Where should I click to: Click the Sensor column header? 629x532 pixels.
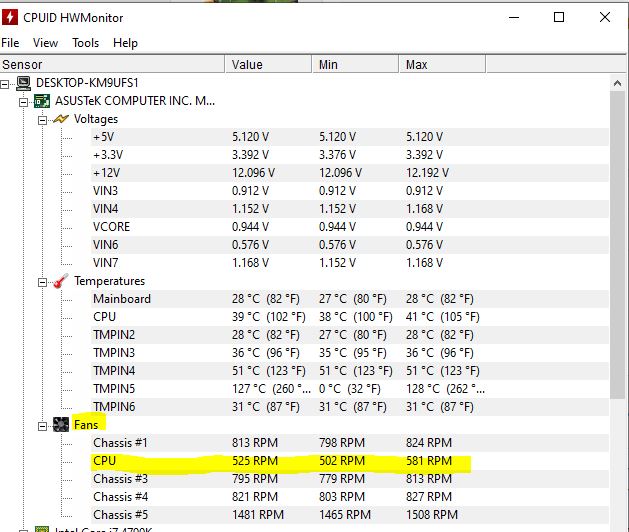click(x=112, y=64)
